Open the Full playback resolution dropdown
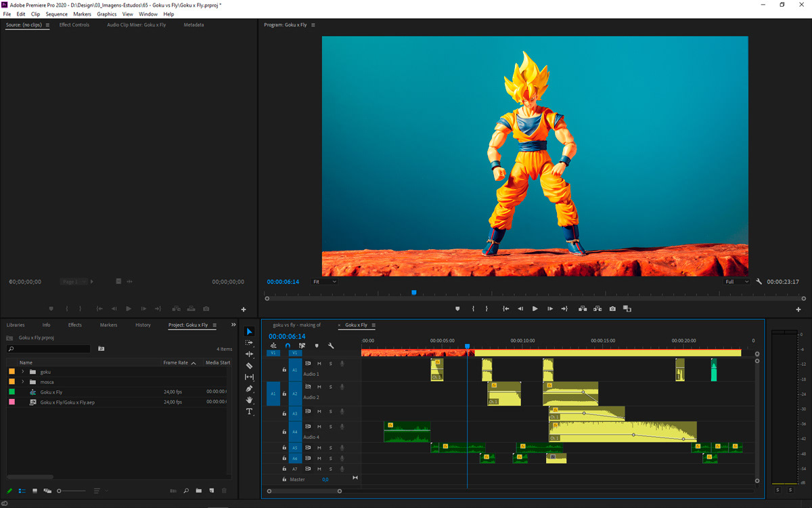The width and height of the screenshot is (812, 508). pyautogui.click(x=736, y=282)
